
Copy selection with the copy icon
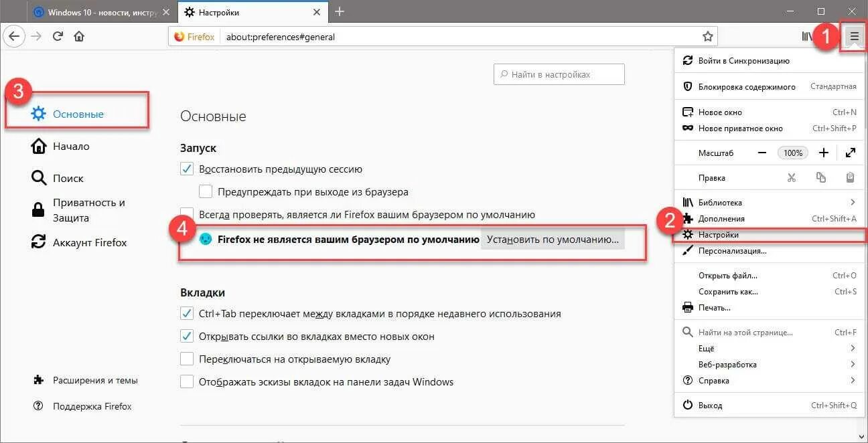(821, 178)
